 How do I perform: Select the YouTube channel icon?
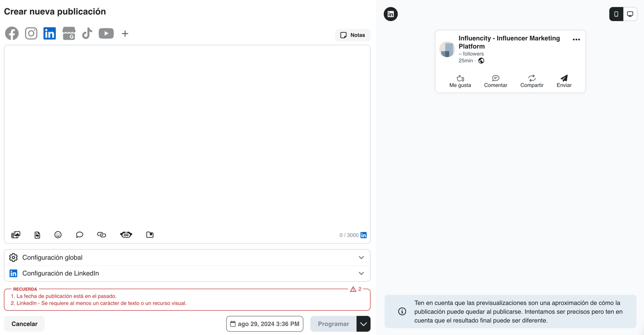tap(106, 33)
